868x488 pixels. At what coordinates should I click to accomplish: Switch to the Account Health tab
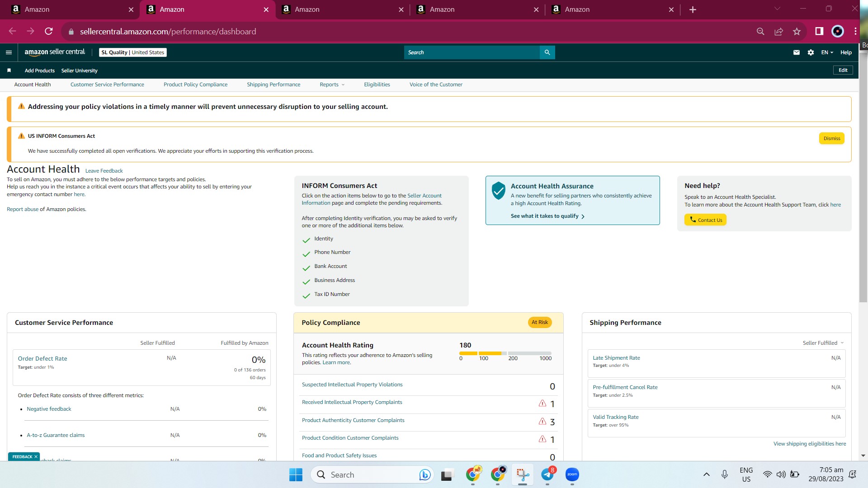coord(33,84)
